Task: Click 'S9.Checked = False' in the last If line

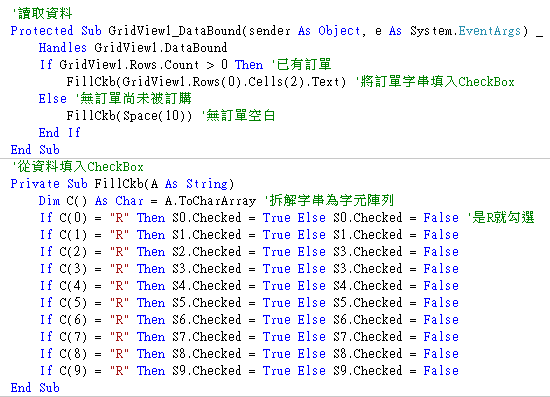Action: (396, 371)
